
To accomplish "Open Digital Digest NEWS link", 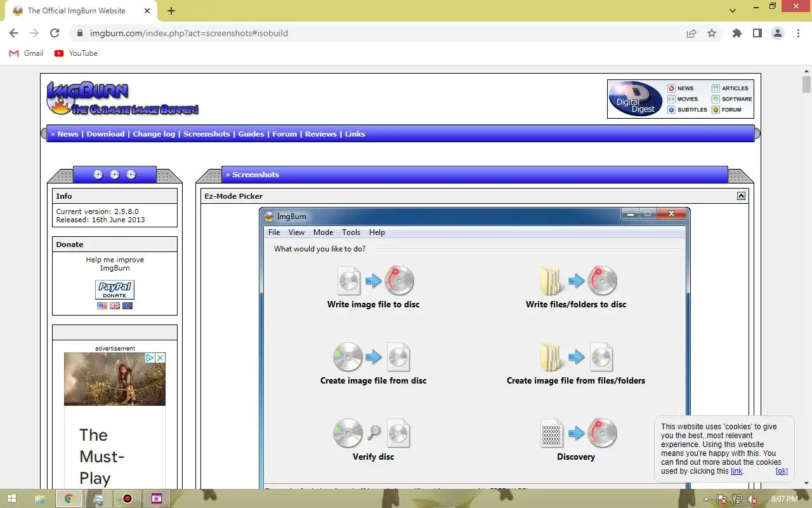I will click(681, 88).
